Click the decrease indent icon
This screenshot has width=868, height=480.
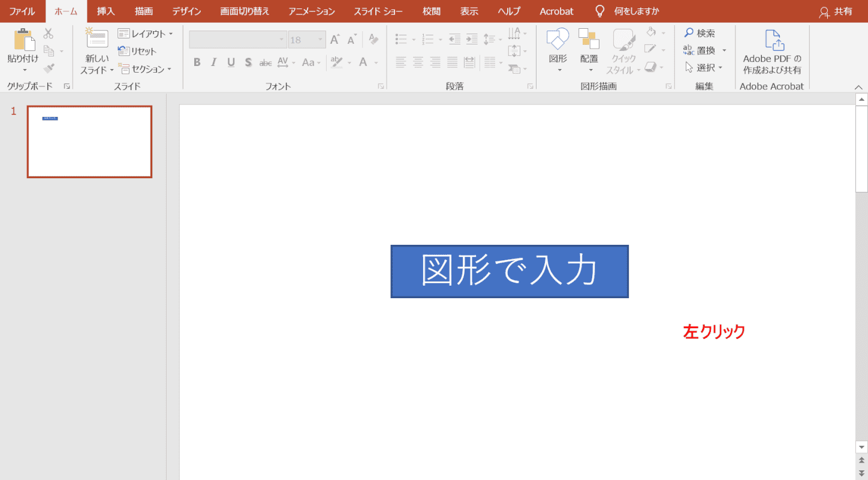tap(455, 39)
